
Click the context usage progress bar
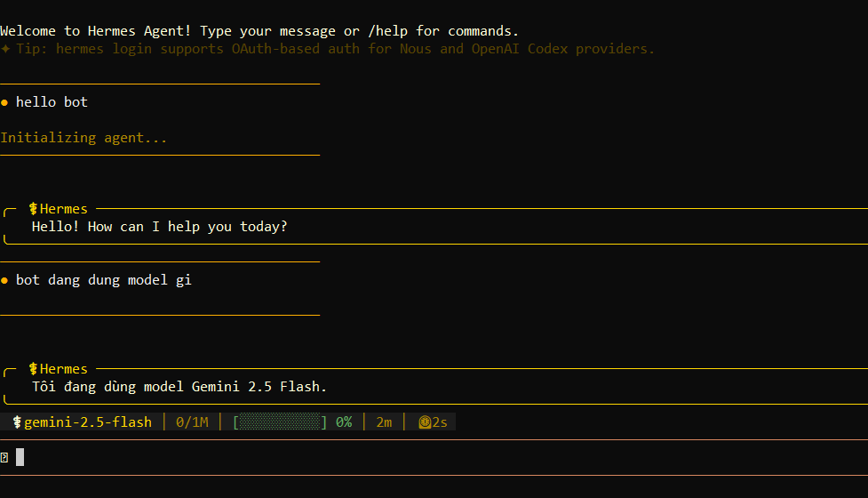point(280,422)
